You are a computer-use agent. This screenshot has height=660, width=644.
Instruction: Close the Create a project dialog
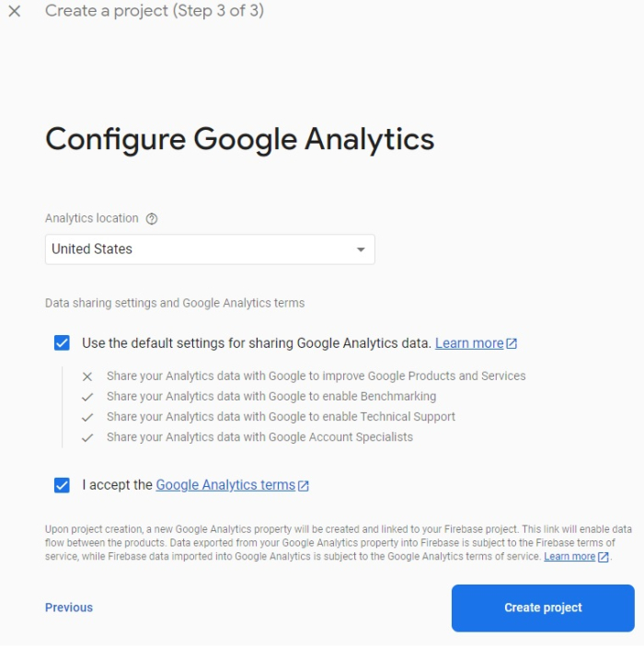click(x=15, y=12)
